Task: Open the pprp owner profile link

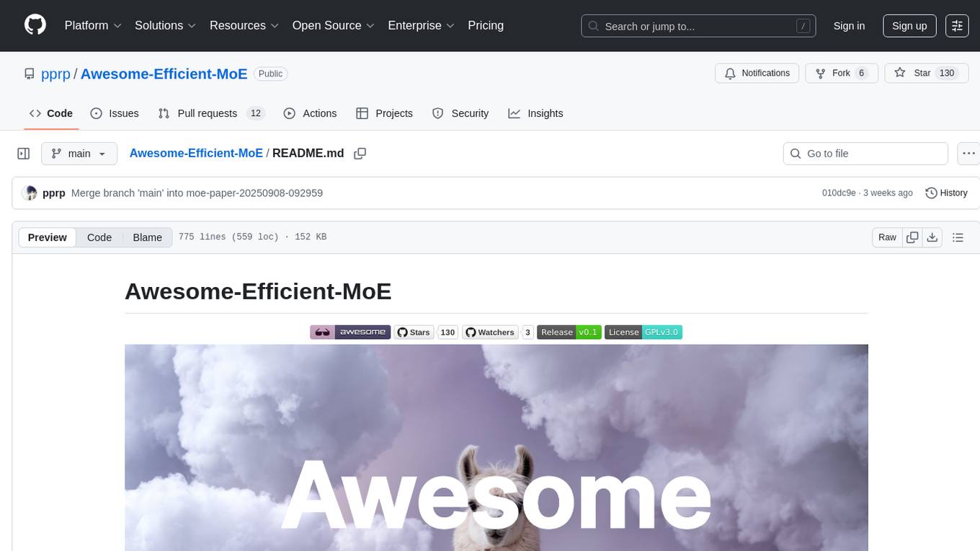Action: [55, 74]
